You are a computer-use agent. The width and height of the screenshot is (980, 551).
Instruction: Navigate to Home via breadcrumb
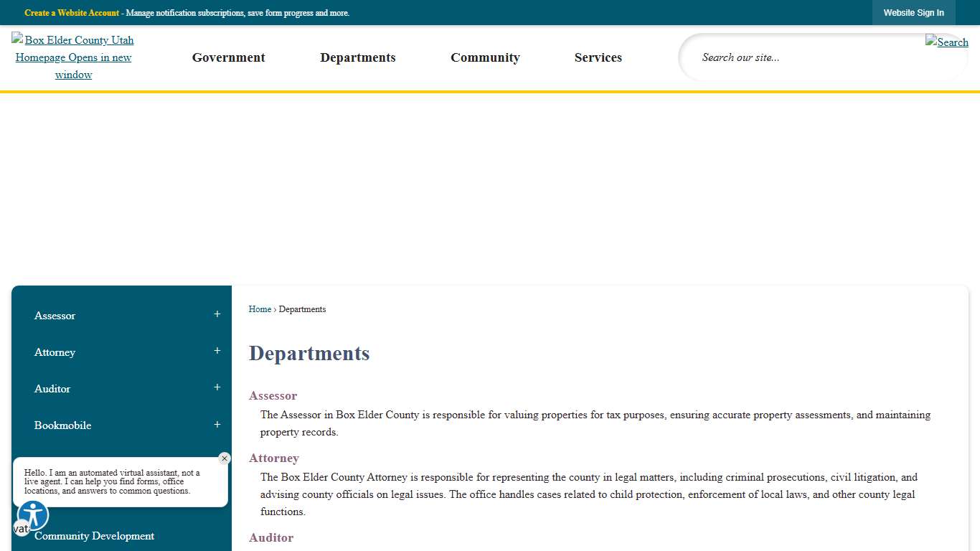(x=260, y=309)
